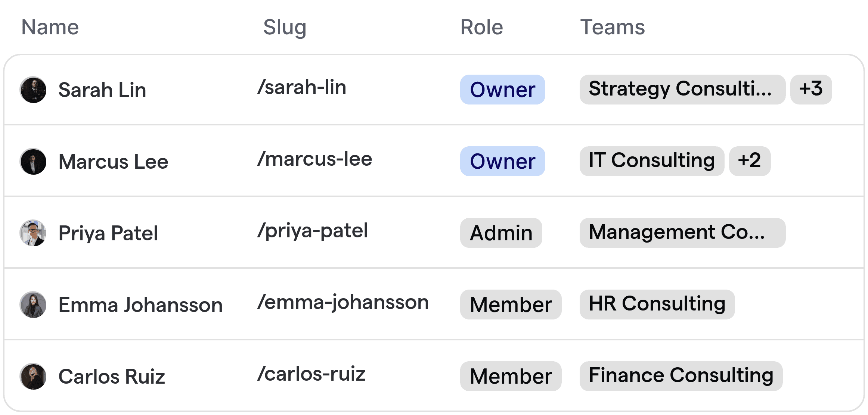Sort by the Role column header

coord(481,27)
